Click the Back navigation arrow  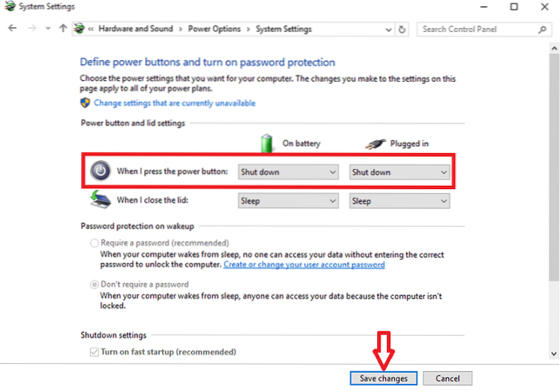12,29
